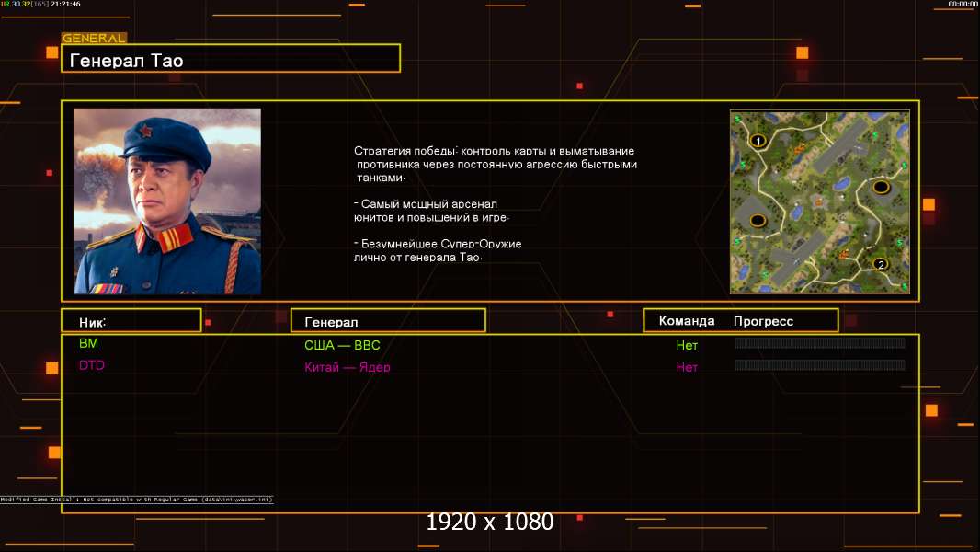Viewport: 980px width, 552px height.
Task: Click the map preview thumbnail
Action: tap(819, 201)
